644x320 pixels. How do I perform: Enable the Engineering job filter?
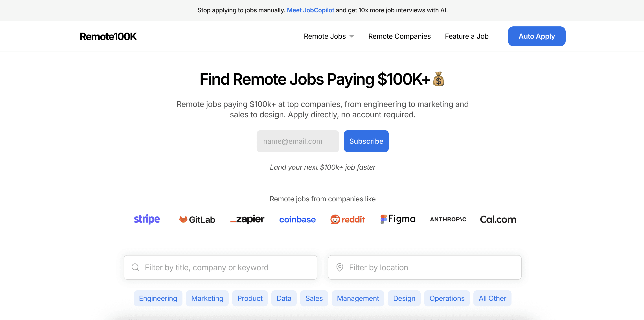click(158, 298)
